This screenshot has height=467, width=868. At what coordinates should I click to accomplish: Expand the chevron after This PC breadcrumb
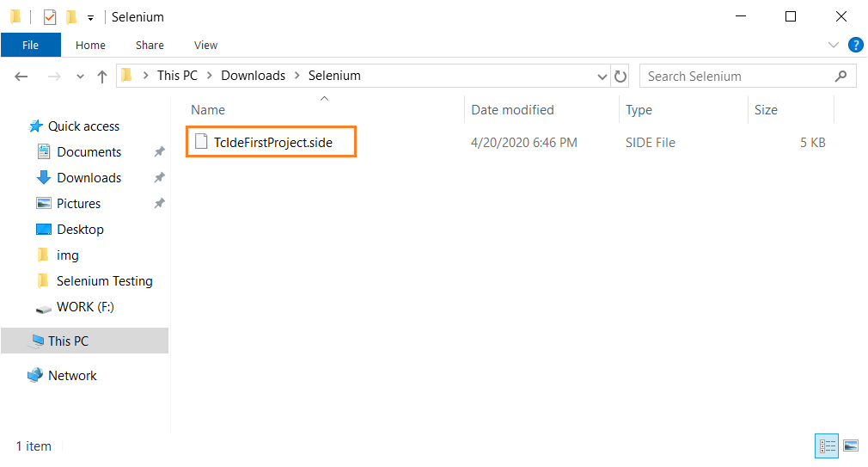pos(209,76)
